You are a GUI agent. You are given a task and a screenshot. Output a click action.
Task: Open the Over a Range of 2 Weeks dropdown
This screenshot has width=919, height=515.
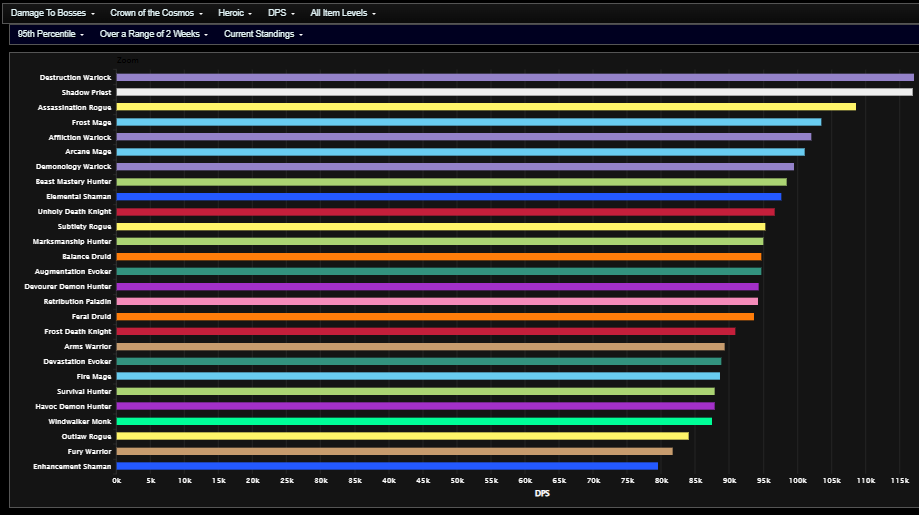(x=154, y=34)
